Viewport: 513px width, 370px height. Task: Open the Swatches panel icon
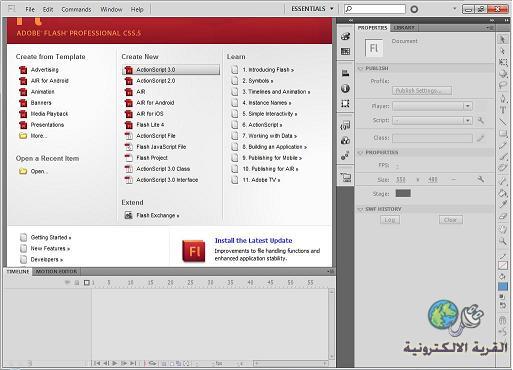pyautogui.click(x=345, y=51)
